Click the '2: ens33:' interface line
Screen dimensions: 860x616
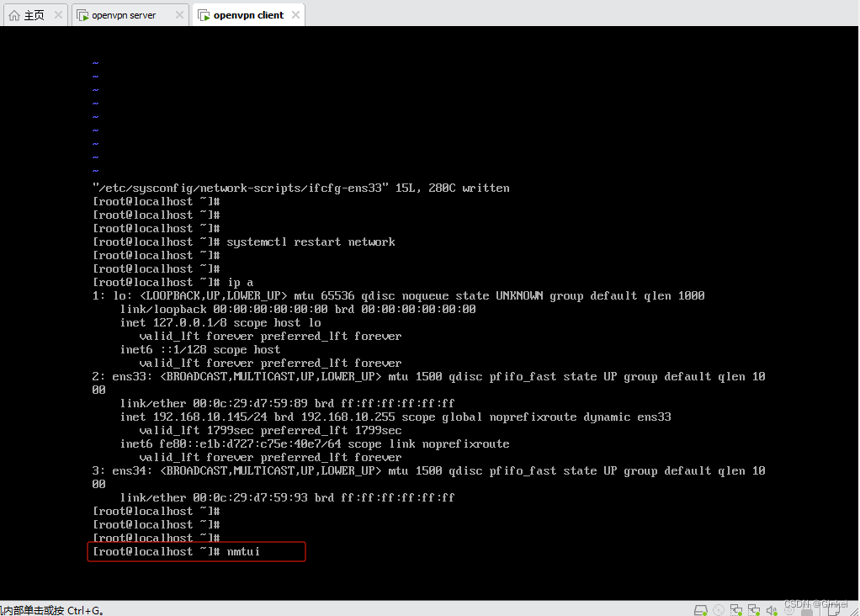click(x=429, y=383)
